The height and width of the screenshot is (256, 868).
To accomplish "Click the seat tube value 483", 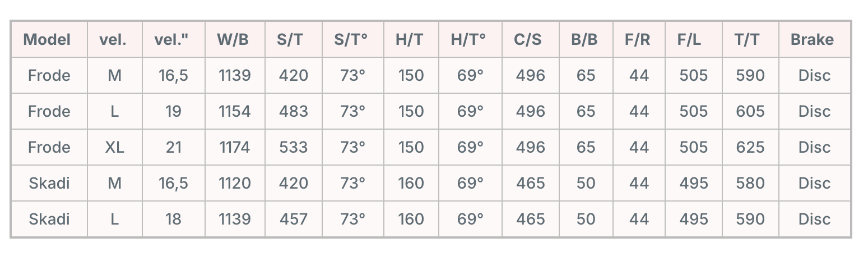I will 294,112.
